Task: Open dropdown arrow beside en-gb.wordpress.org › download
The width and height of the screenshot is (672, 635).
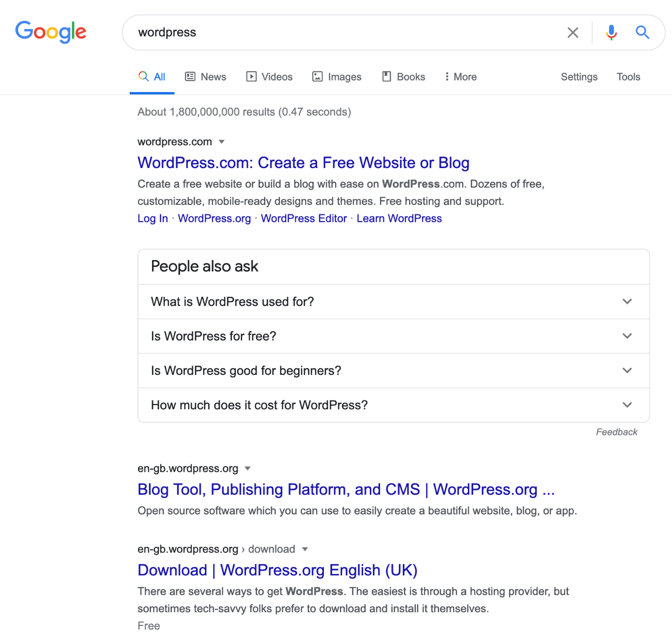Action: (305, 549)
